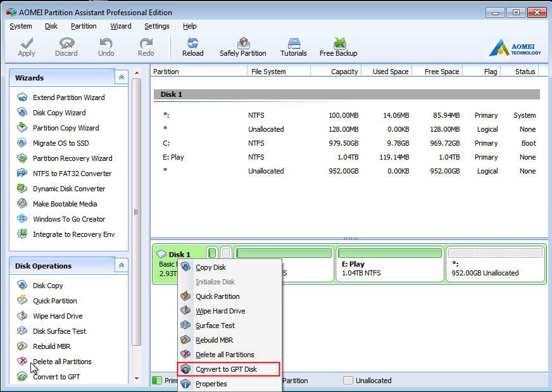Click the Discard toolbar icon
Screen dimensions: 552x392
click(x=66, y=47)
